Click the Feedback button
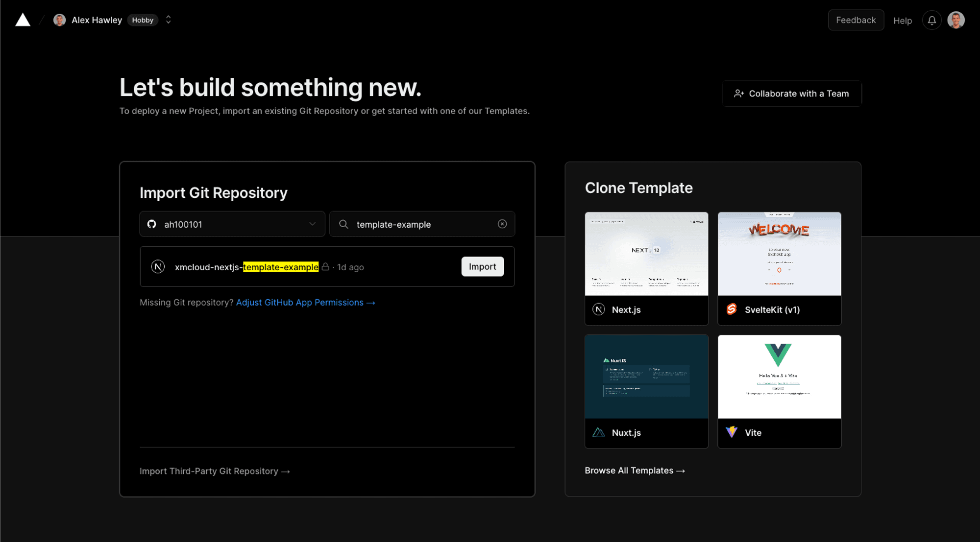 tap(856, 20)
